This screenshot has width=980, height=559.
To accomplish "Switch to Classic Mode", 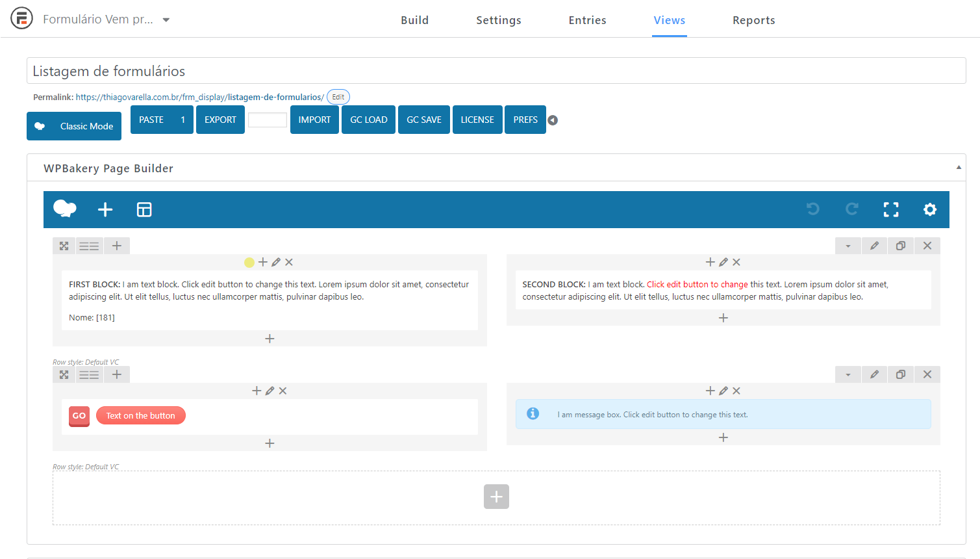I will (74, 126).
